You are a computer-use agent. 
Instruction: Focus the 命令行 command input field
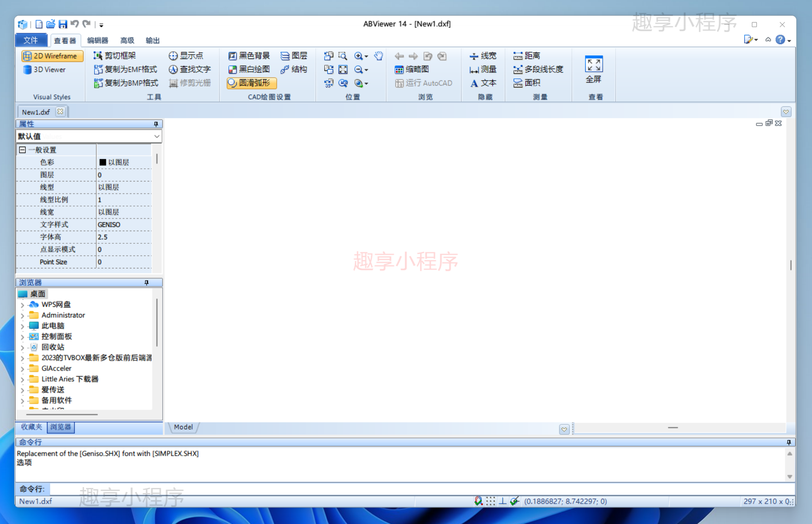pyautogui.click(x=422, y=489)
